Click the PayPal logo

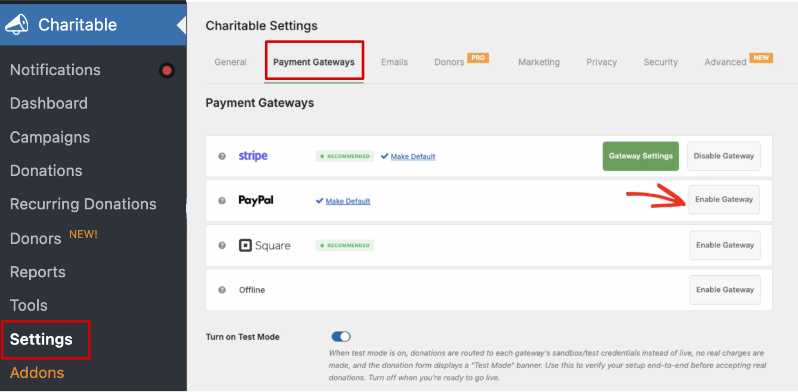point(256,201)
